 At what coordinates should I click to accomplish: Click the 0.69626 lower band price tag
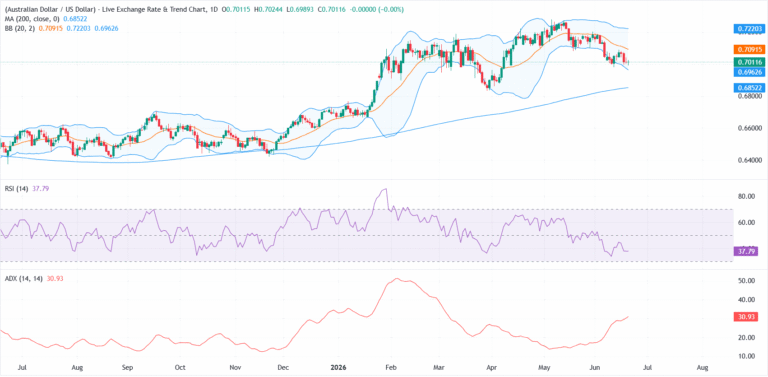click(748, 72)
